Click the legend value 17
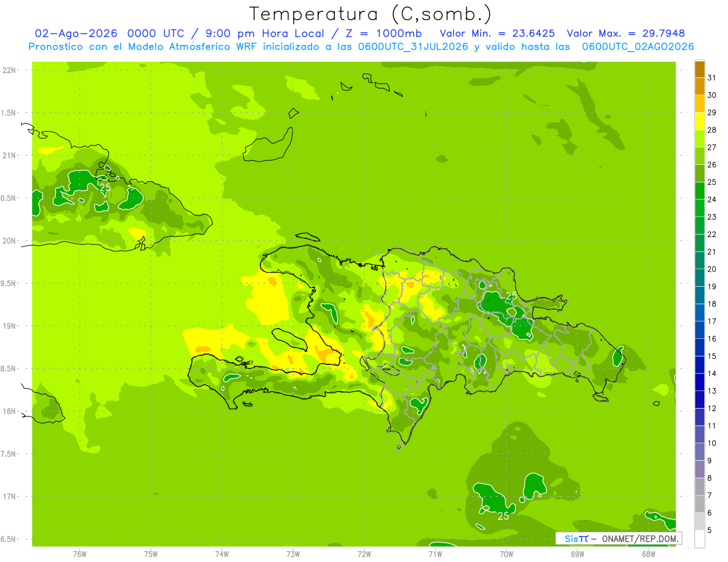 [712, 321]
